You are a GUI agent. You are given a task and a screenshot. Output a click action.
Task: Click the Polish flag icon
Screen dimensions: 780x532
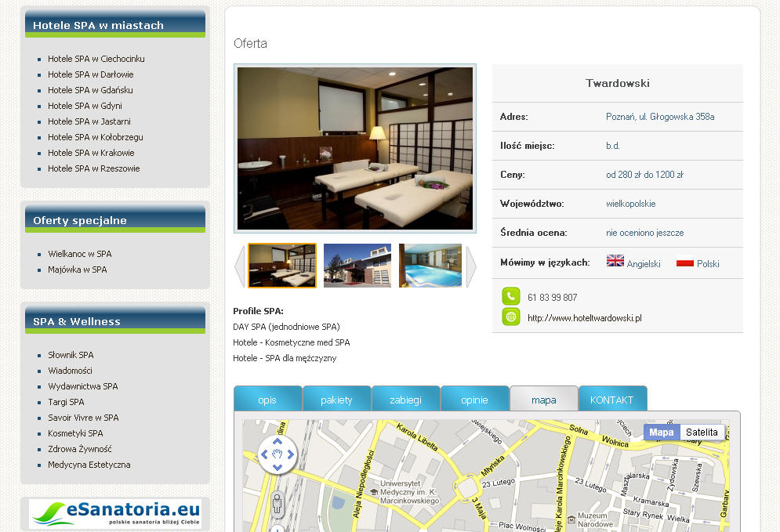(x=685, y=261)
